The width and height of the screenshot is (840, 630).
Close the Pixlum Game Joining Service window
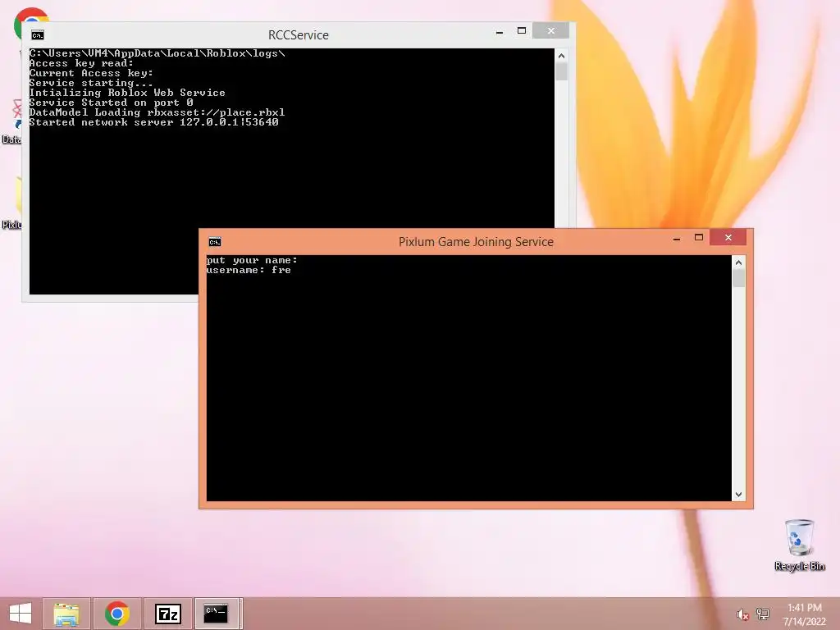pos(728,238)
